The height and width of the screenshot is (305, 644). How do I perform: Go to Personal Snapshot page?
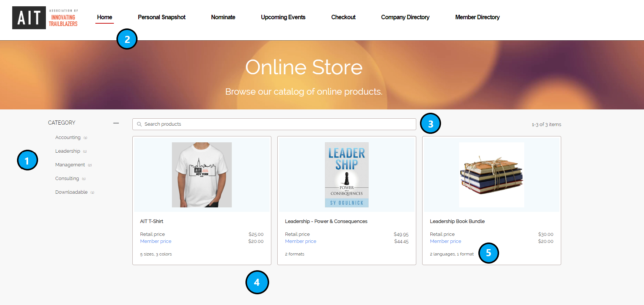162,17
